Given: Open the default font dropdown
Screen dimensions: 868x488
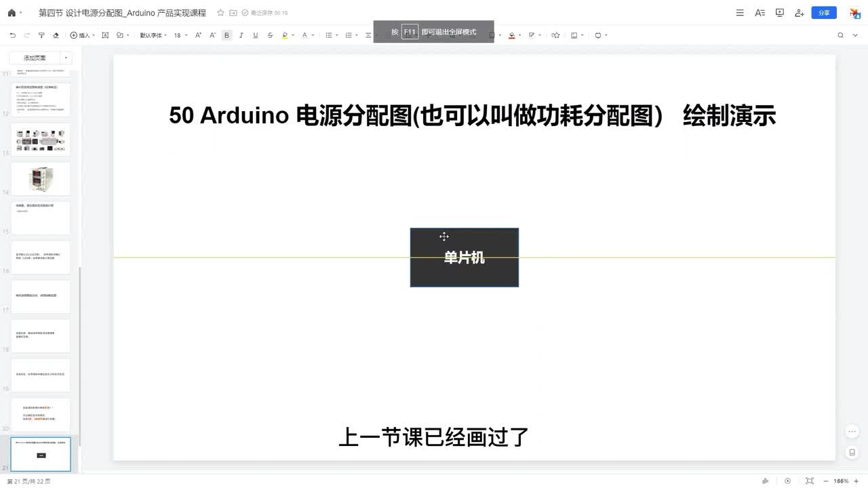Looking at the screenshot, I should pos(153,35).
